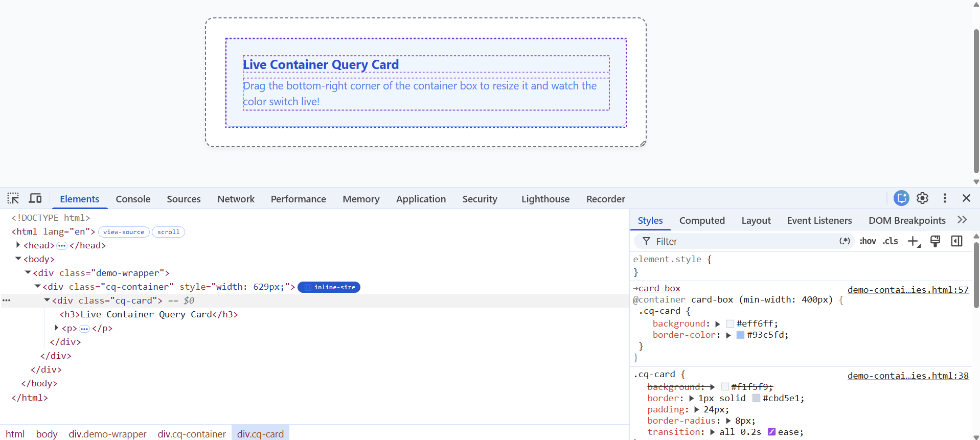Click the styles Filter input field
The height and width of the screenshot is (440, 980).
[x=744, y=241]
